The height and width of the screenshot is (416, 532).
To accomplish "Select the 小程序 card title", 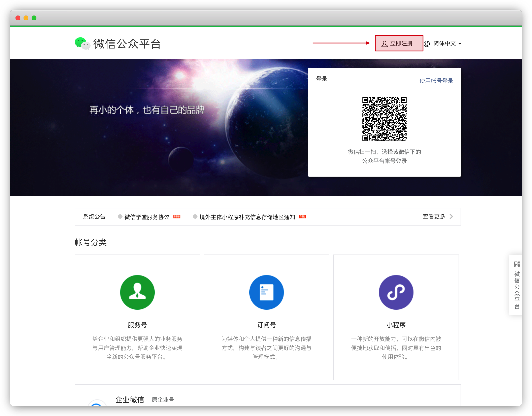I will click(x=396, y=325).
